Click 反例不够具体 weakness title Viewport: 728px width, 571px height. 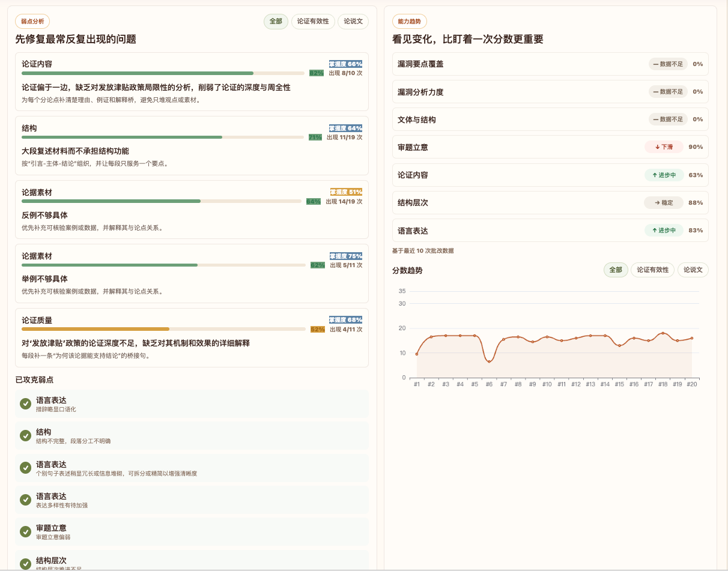[44, 215]
